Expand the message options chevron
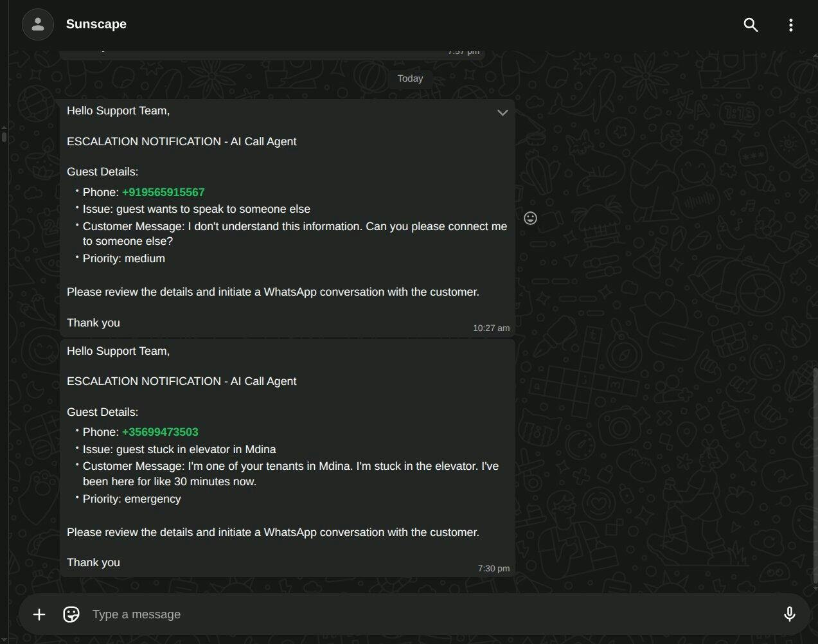Screen dimensions: 818x644 (502, 112)
